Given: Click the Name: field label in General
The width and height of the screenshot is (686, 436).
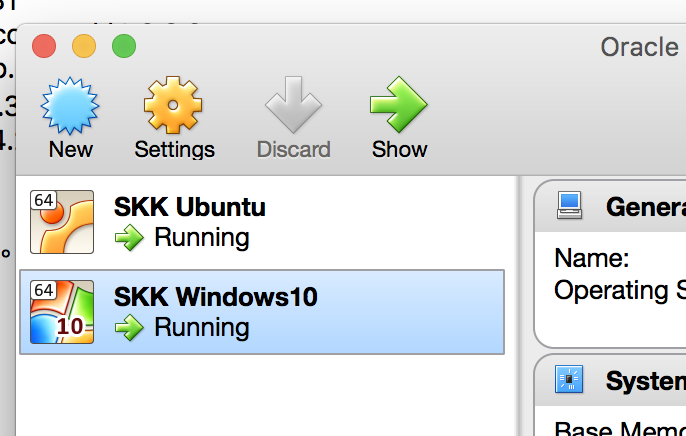Looking at the screenshot, I should click(592, 258).
